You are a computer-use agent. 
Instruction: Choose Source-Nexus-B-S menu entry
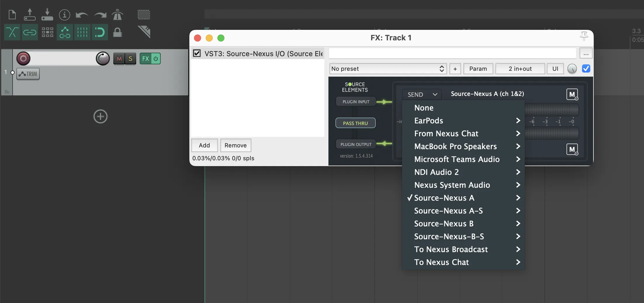click(x=463, y=236)
